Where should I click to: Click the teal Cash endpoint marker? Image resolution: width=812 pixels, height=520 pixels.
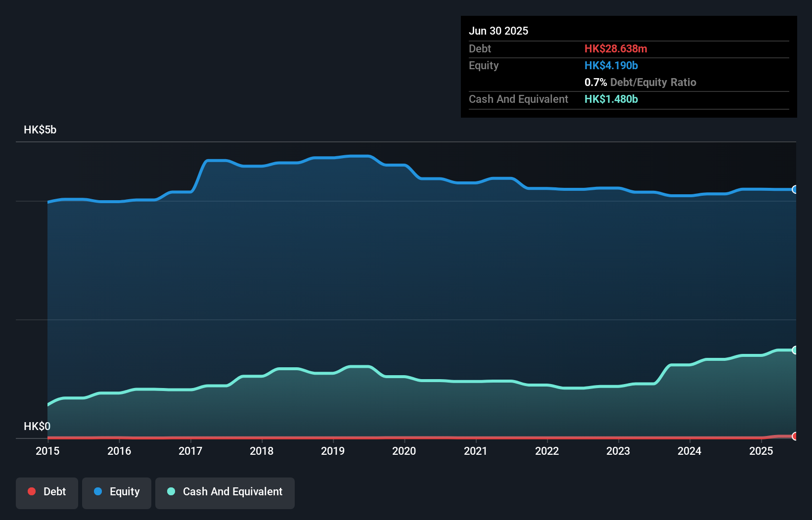click(795, 350)
